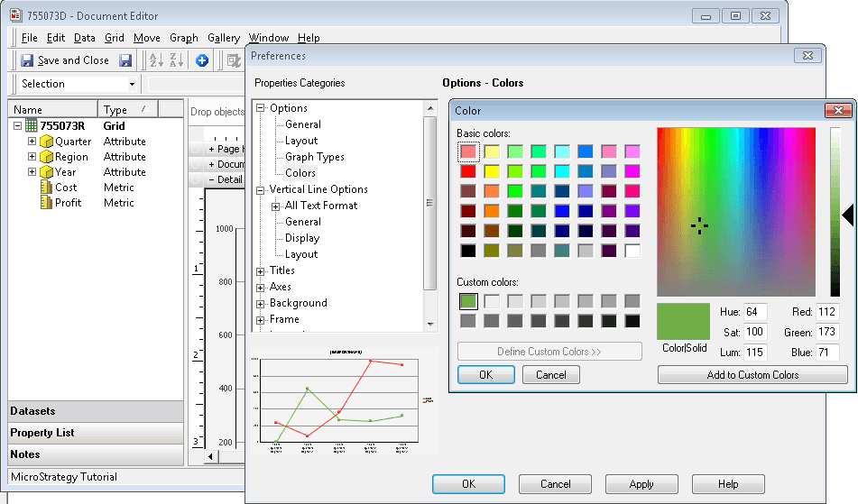Click the Quarter attribute cube icon
The image size is (858, 504).
tap(47, 142)
